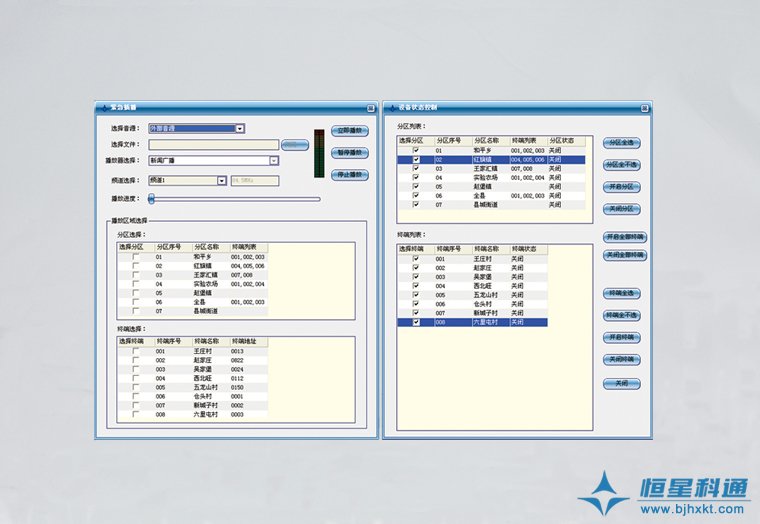
Task: Uncheck zone 03 王家汇镇 in 分区列表
Action: [x=415, y=169]
